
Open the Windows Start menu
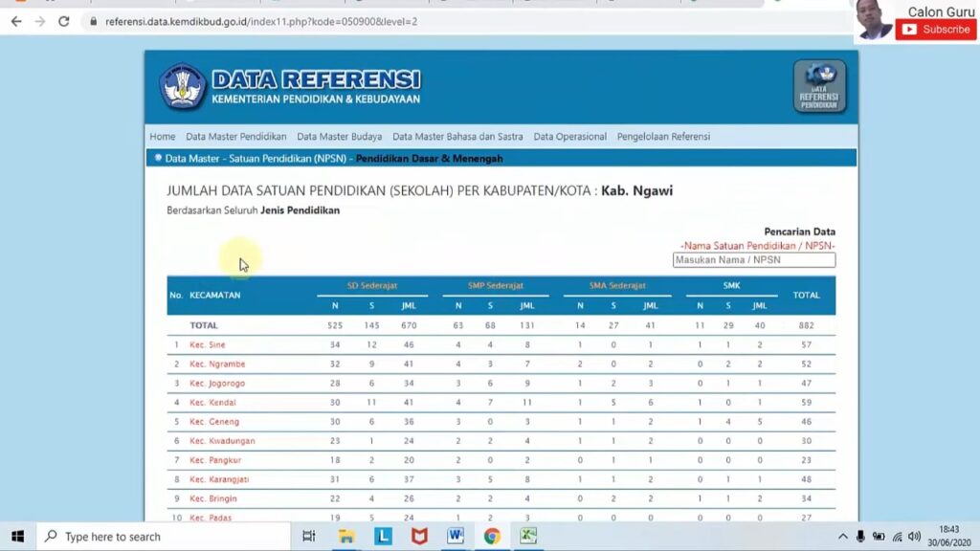[x=19, y=538]
